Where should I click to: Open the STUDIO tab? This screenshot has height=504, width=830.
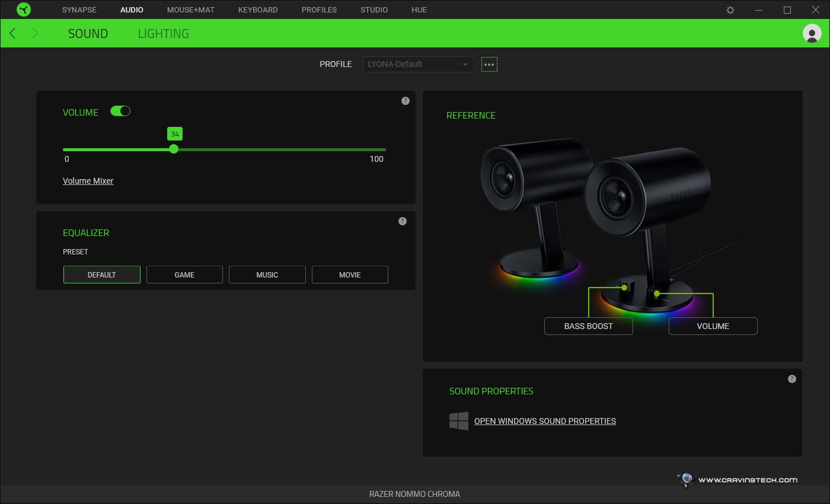(374, 10)
